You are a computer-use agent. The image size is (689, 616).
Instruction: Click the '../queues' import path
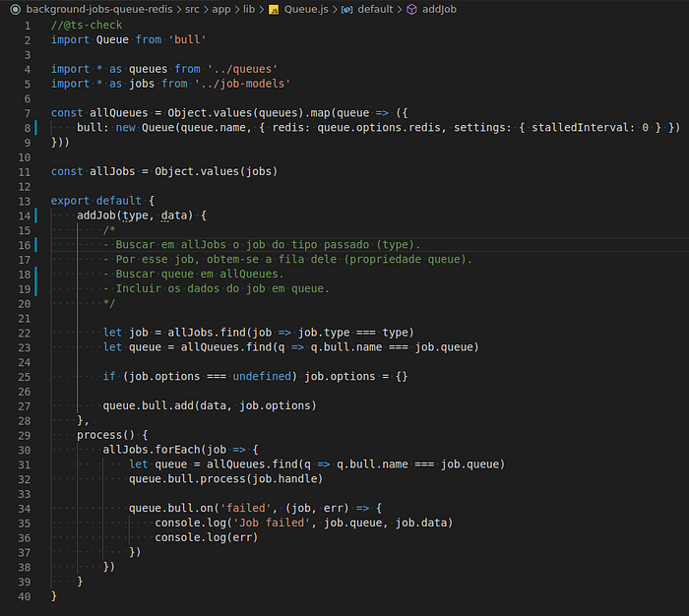(x=242, y=69)
